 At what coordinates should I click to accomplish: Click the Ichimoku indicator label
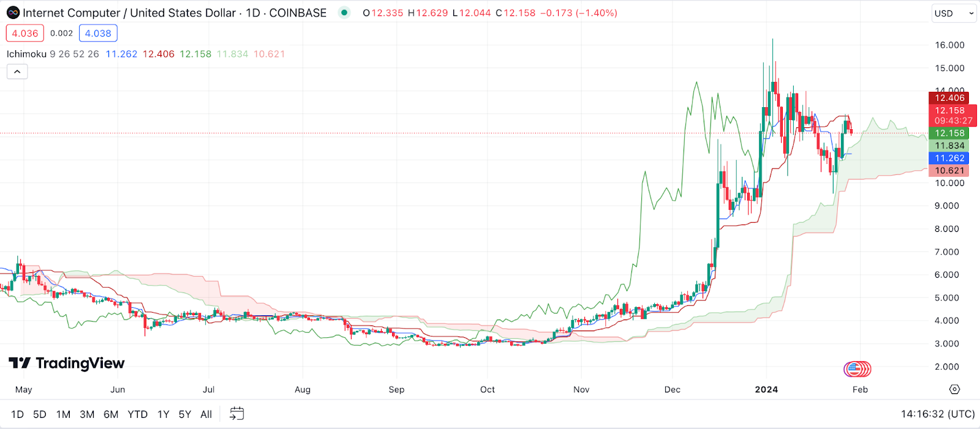point(26,54)
